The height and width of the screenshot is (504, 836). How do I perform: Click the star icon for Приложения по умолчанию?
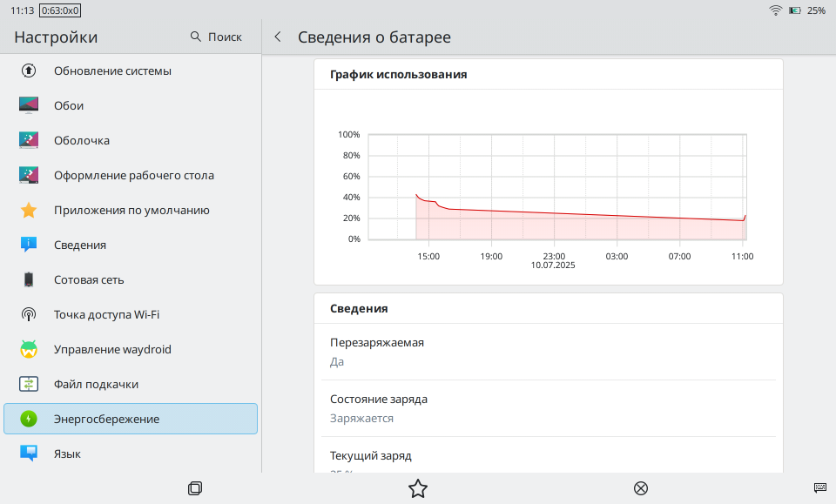pyautogui.click(x=29, y=210)
